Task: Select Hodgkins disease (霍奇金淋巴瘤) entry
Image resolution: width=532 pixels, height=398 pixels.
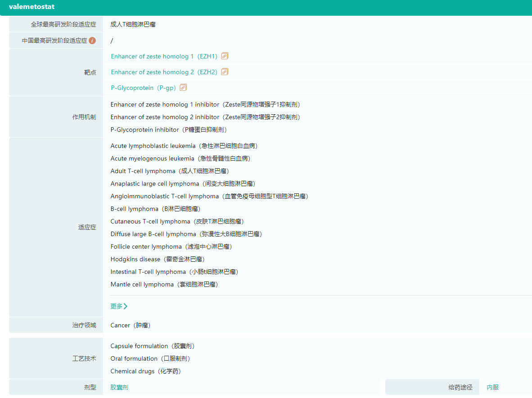Action: 158,259
